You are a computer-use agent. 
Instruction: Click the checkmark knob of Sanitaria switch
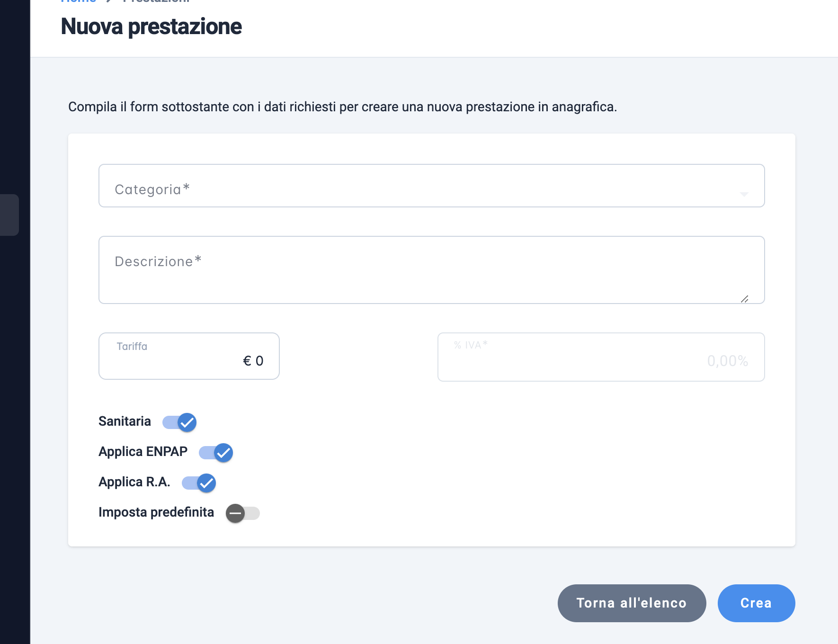pyautogui.click(x=187, y=422)
